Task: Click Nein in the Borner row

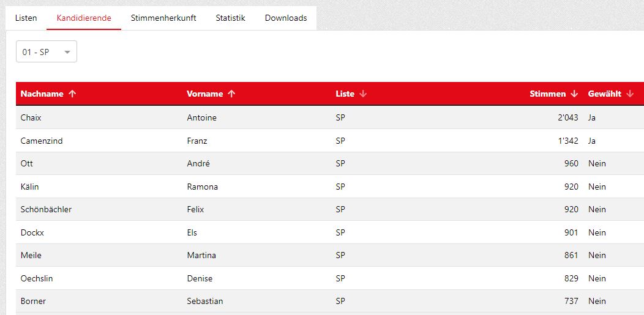Action: [x=597, y=302]
